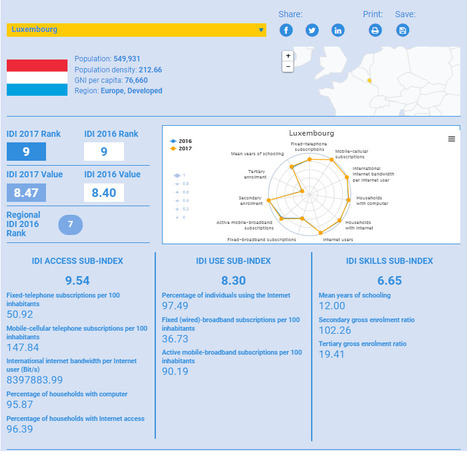Click households Internet access value 96.39

click(x=20, y=429)
